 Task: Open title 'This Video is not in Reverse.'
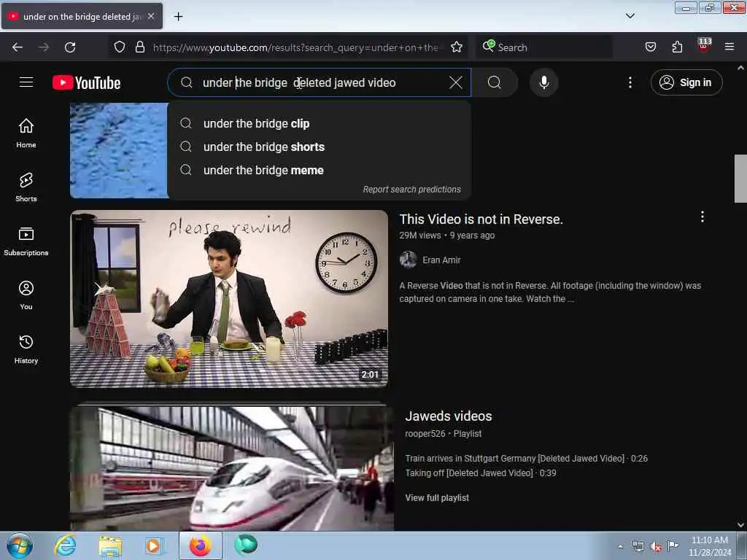point(481,219)
